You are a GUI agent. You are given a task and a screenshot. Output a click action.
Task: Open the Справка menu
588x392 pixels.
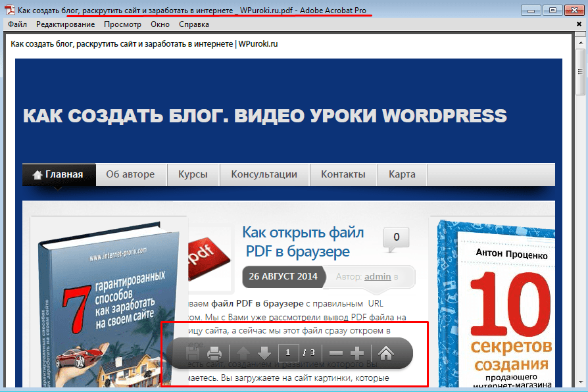click(x=194, y=24)
